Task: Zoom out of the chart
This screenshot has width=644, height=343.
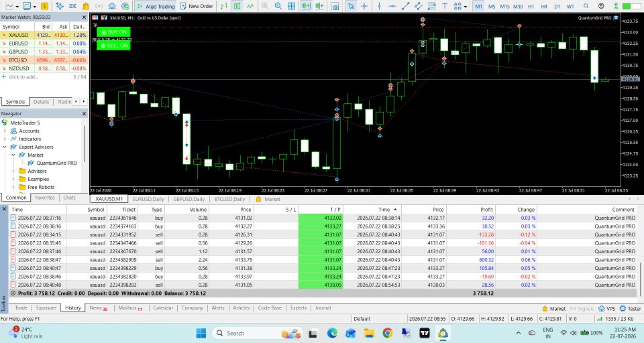Action: pyautogui.click(x=278, y=6)
